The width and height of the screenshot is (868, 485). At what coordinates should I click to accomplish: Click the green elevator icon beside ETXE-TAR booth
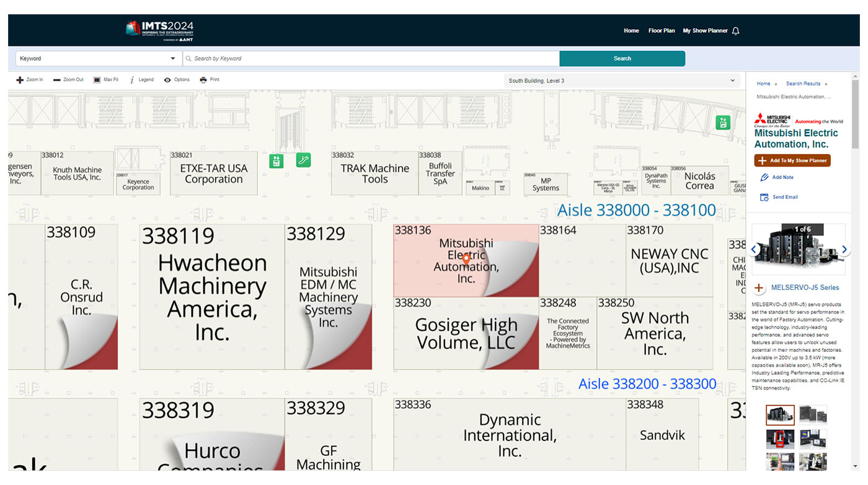pos(277,161)
